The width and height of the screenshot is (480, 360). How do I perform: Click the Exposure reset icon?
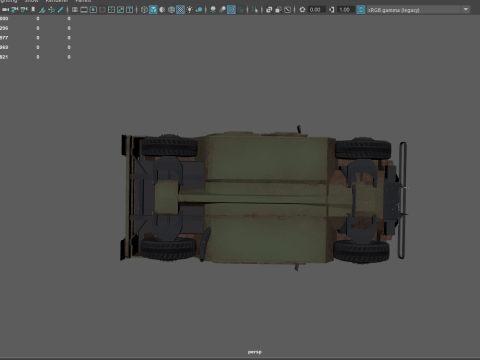coord(302,10)
